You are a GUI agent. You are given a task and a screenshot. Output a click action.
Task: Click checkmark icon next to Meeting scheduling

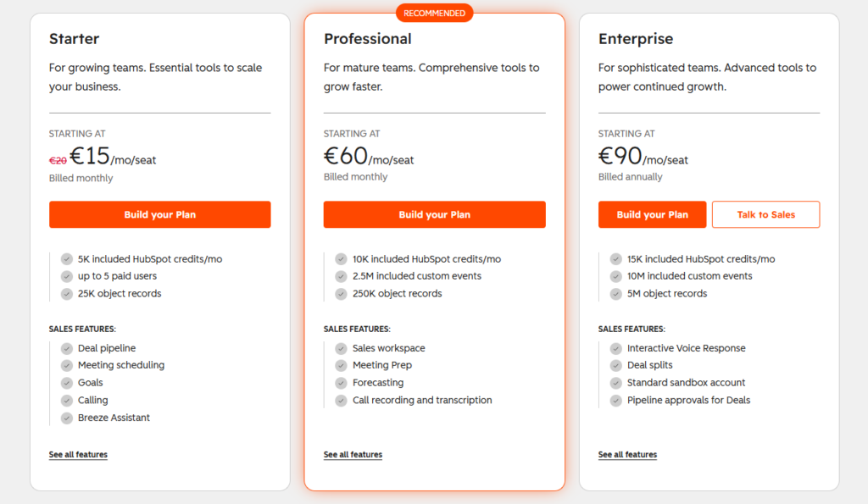click(67, 365)
